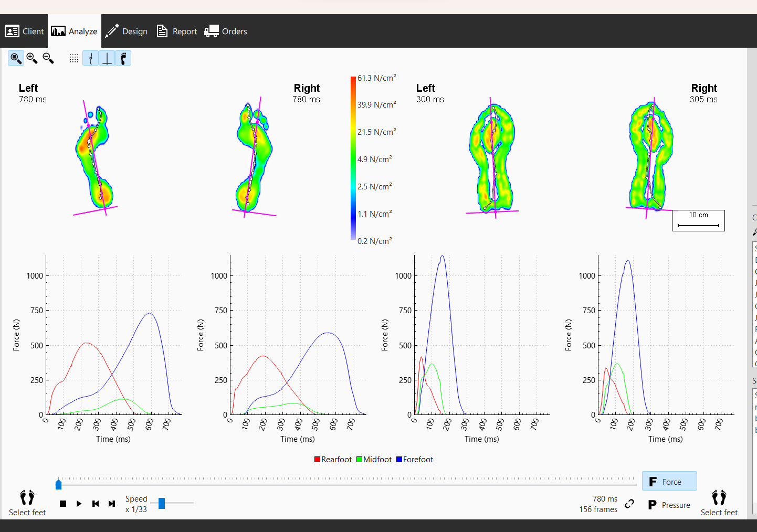Screen dimensions: 757x532
Task: Zoom out of the pressure maps
Action: (x=48, y=58)
